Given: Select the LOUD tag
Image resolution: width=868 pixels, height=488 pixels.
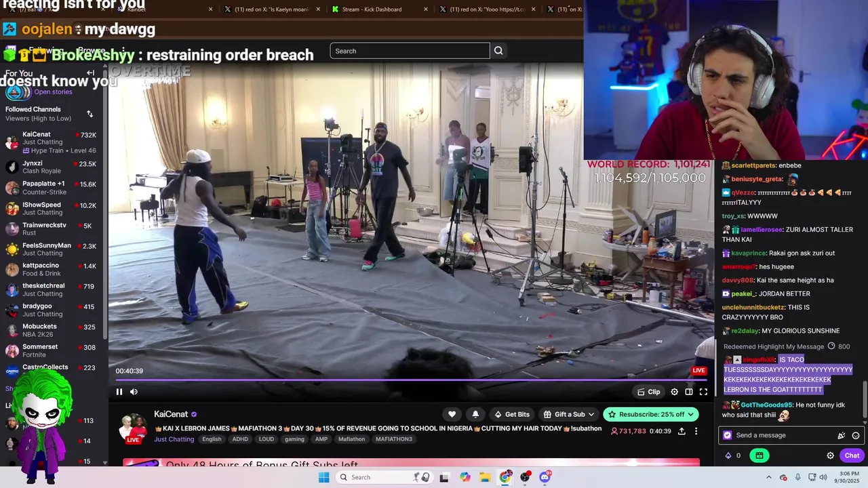Looking at the screenshot, I should point(267,439).
